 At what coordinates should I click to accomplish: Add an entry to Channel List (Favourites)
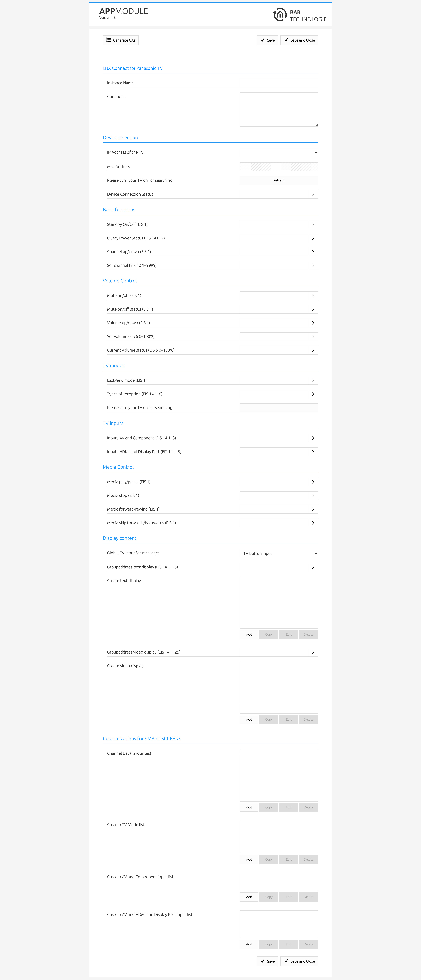249,807
